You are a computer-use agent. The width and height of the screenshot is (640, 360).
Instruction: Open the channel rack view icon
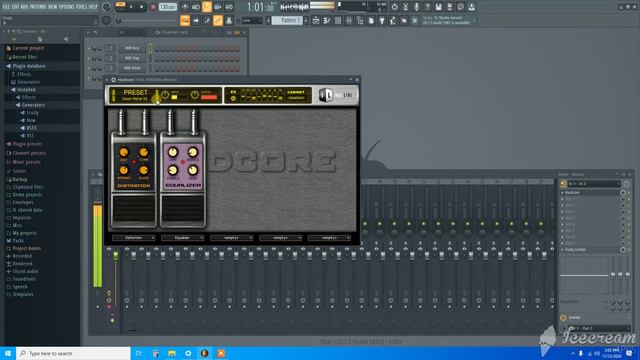(338, 20)
